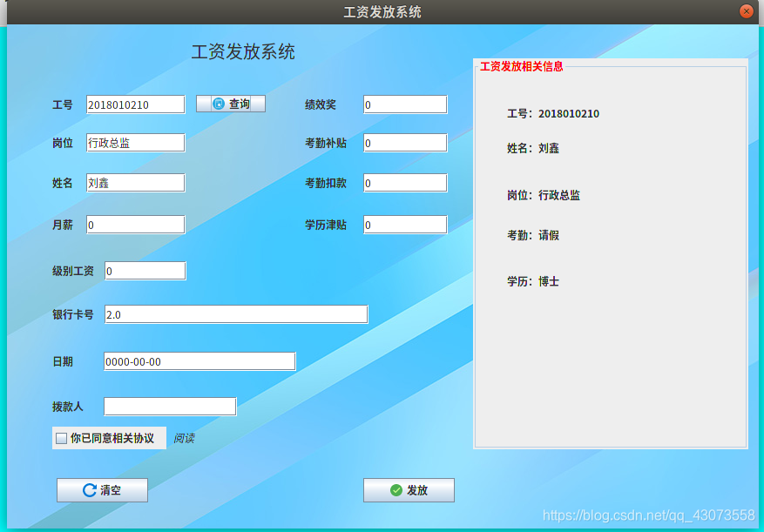Screen dimensions: 764x532
Task: Click the 绩效奖 label
Action: 321,104
